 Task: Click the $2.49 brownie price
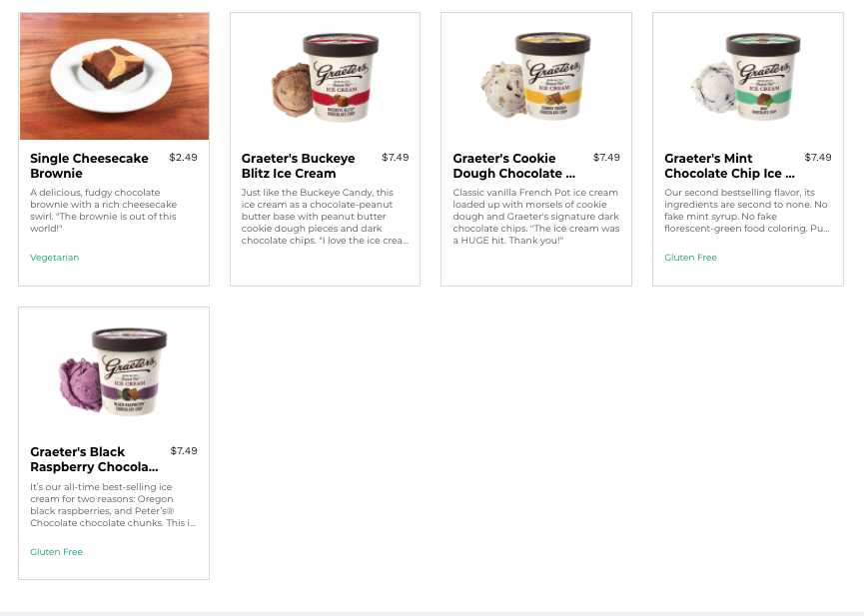point(183,158)
